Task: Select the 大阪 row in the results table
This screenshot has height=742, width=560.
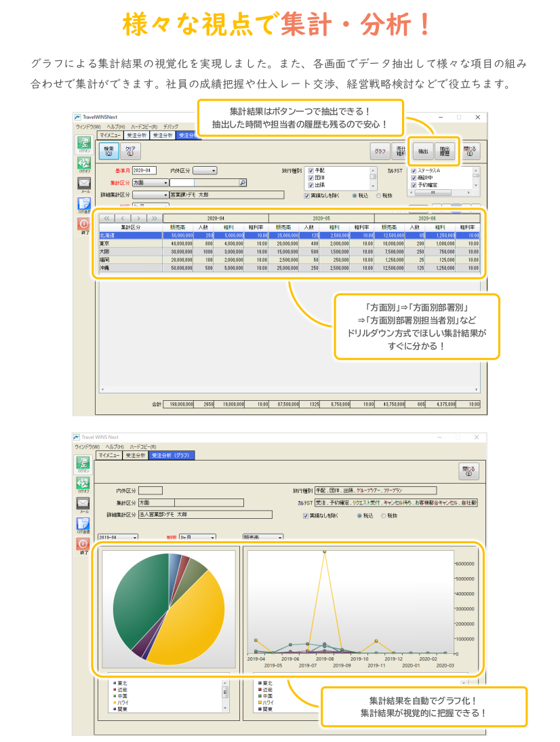Action: click(x=289, y=252)
